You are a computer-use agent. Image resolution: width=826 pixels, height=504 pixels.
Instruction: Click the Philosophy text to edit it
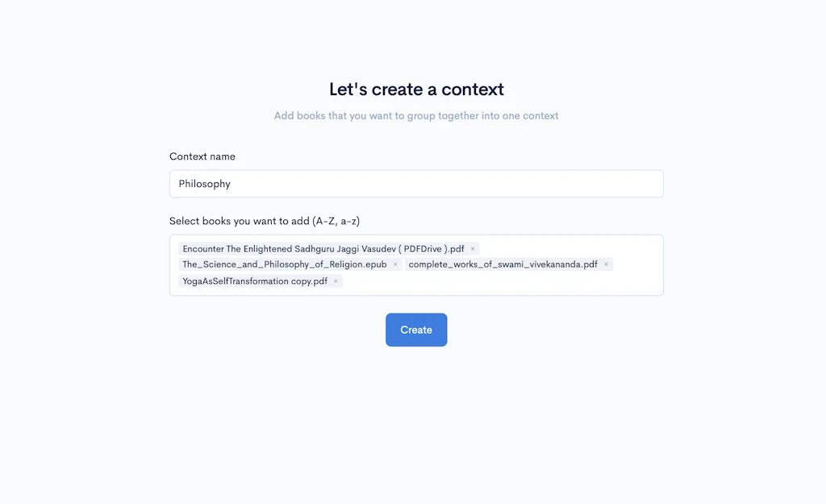tap(204, 183)
